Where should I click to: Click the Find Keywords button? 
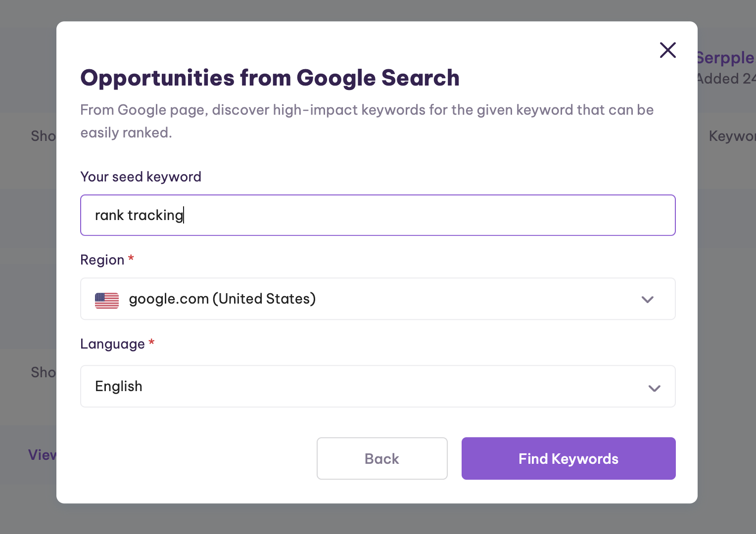(568, 458)
